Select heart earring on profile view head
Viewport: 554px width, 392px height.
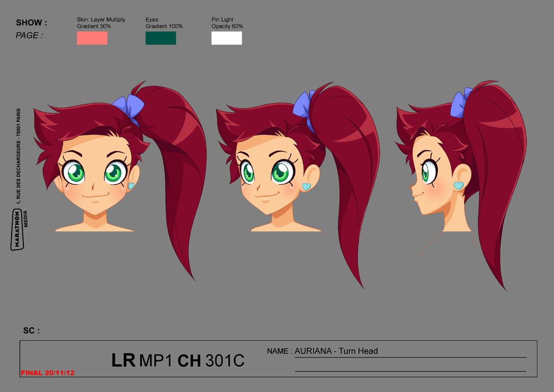(459, 186)
